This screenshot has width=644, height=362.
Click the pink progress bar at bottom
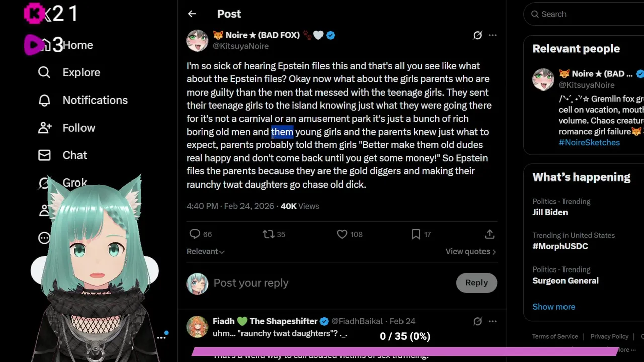405,351
